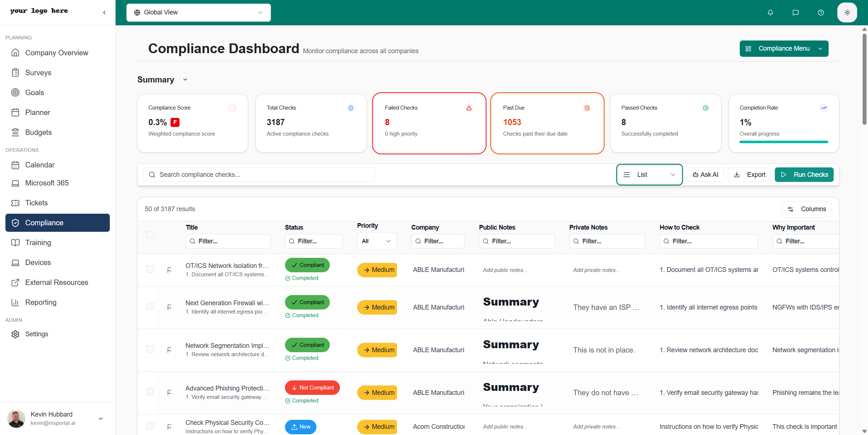Viewport: 868px width, 435px height.
Task: Toggle light/dark theme with the sun icon
Action: pos(847,12)
